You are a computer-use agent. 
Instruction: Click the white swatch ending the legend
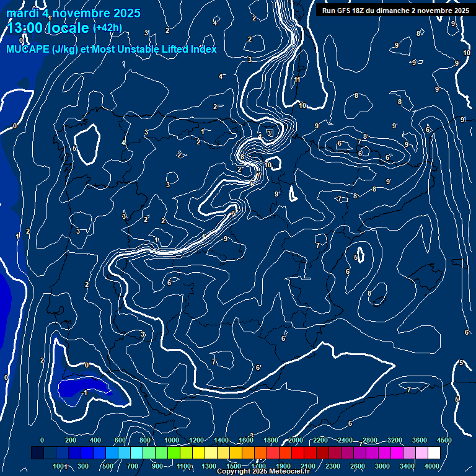point(434,452)
